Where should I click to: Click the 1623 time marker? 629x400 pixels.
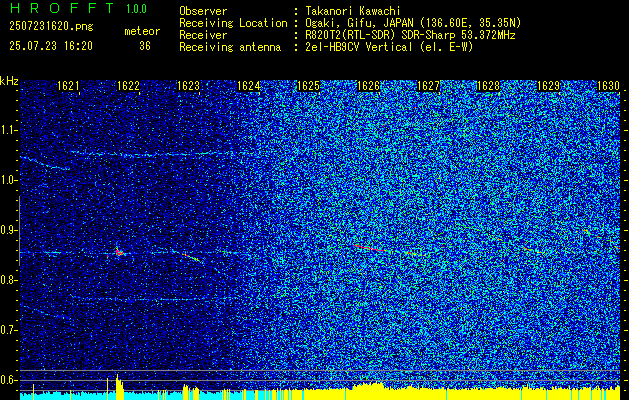(x=188, y=86)
